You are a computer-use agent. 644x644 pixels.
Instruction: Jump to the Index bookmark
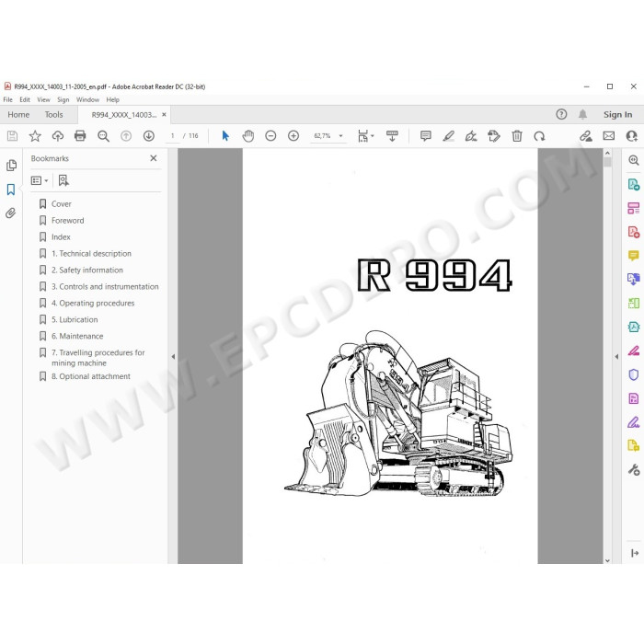point(61,237)
